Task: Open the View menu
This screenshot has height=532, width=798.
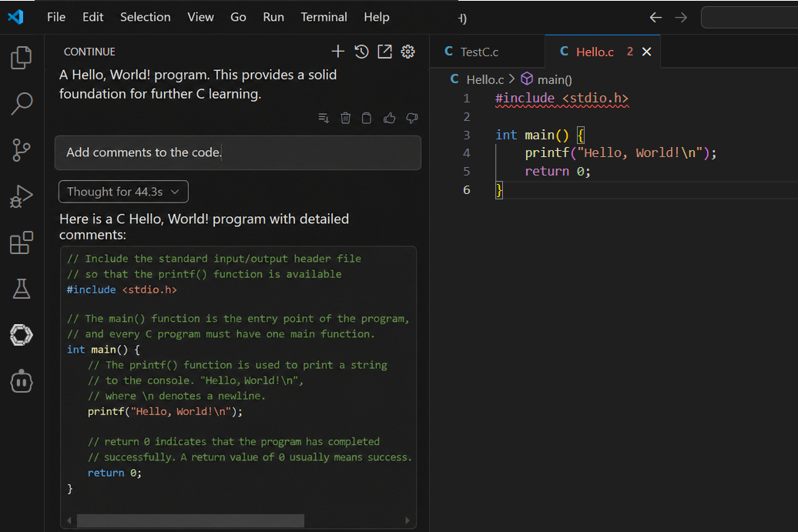Action: 200,17
